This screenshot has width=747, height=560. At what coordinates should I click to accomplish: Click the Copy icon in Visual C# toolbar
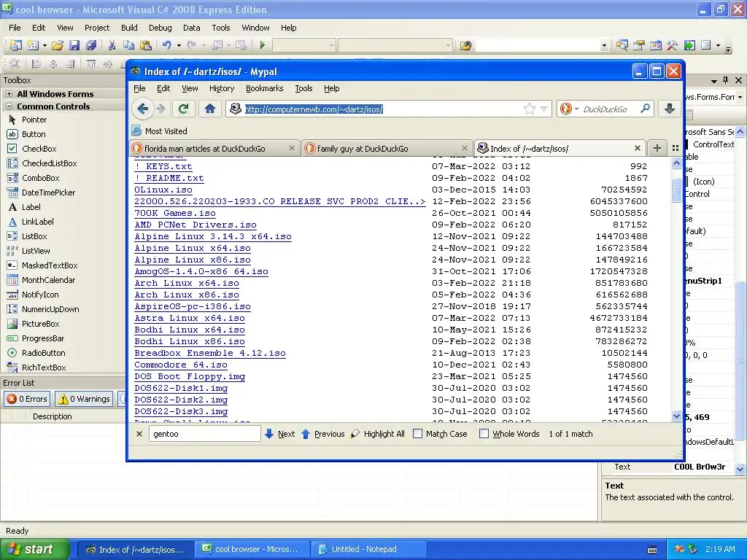click(128, 45)
